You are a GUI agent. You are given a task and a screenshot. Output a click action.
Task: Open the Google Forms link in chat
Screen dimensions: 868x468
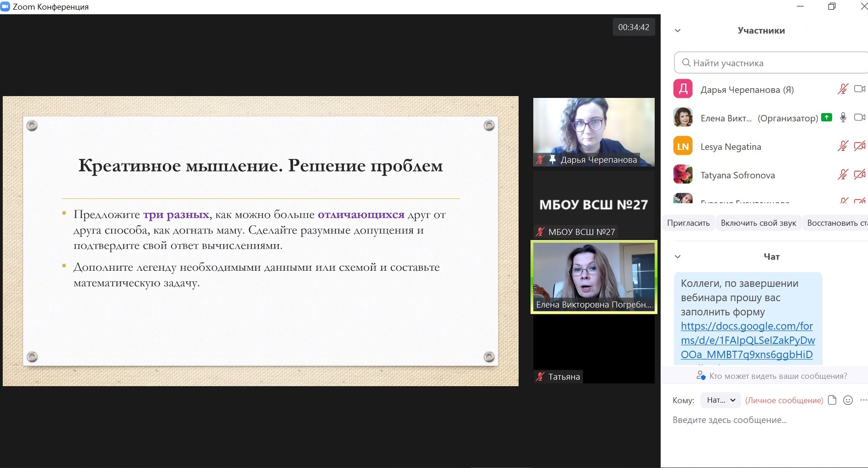point(747,340)
